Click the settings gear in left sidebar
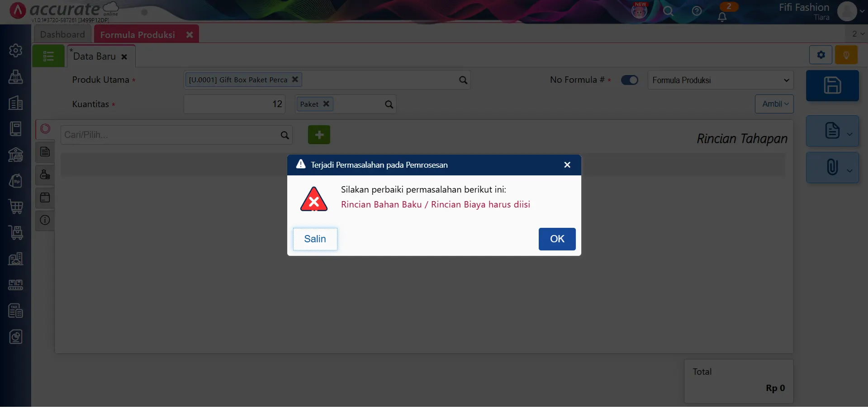Image resolution: width=868 pixels, height=410 pixels. tap(16, 50)
